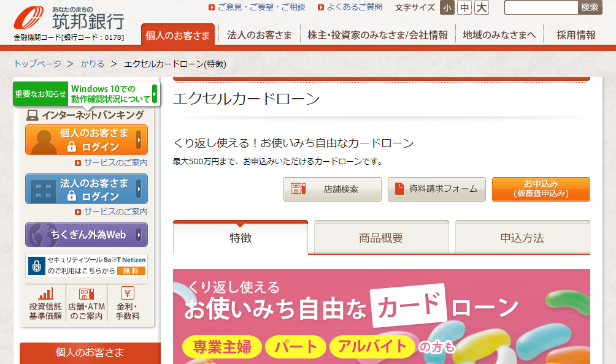The height and width of the screenshot is (364, 616).
Task: Click the 検索 search button
Action: pyautogui.click(x=590, y=7)
